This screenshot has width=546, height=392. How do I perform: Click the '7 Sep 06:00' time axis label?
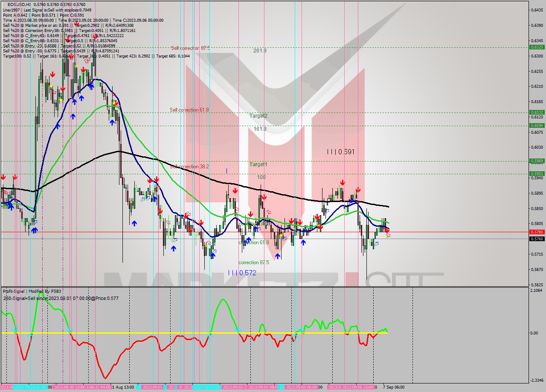pyautogui.click(x=393, y=387)
